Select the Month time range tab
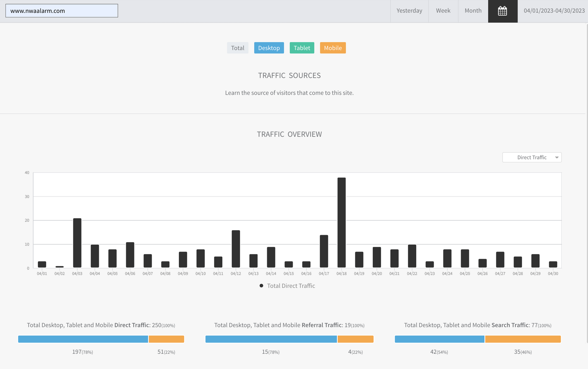Image resolution: width=588 pixels, height=369 pixels. [473, 11]
